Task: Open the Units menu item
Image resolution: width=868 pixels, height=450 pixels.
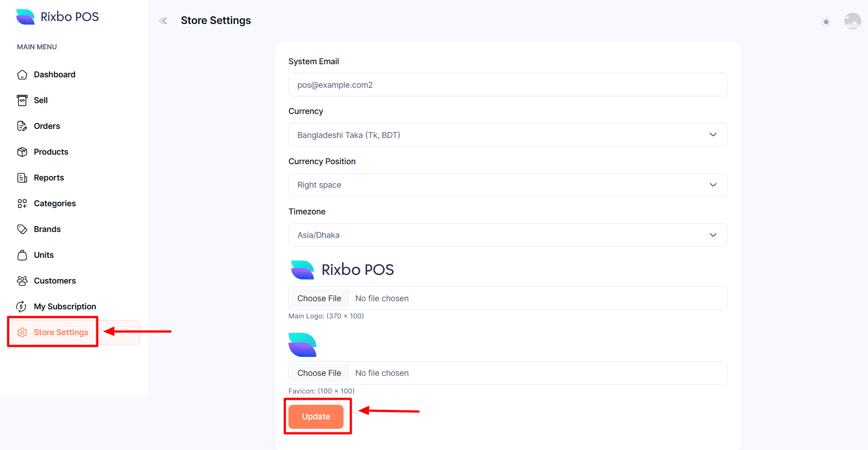Action: (43, 255)
